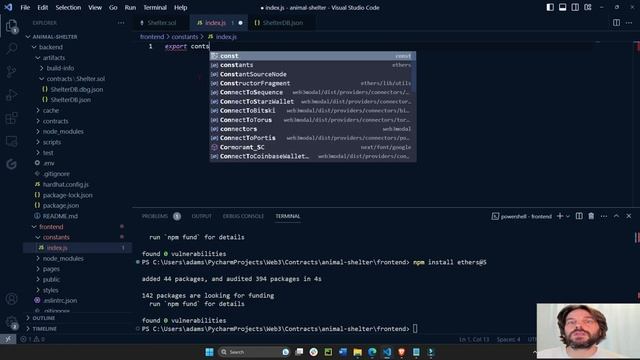This screenshot has height=360, width=640.
Task: Click the VS Code logo in title bar
Action: click(8, 7)
